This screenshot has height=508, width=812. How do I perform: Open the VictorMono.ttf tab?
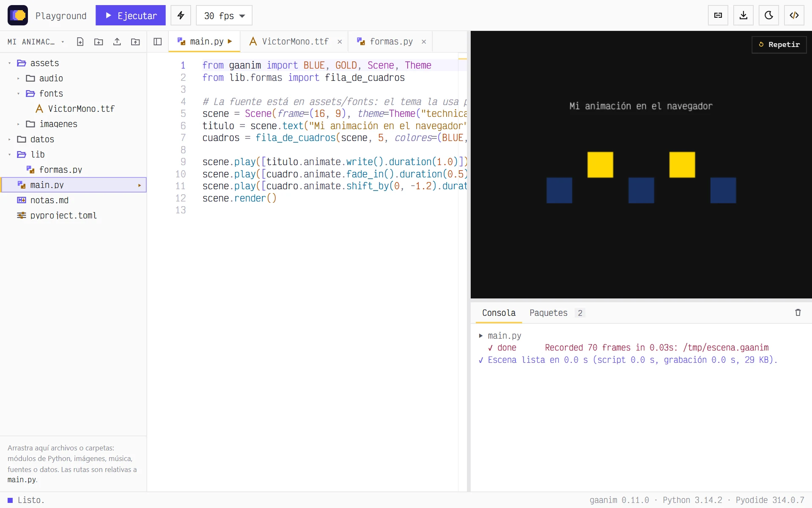[x=295, y=41]
